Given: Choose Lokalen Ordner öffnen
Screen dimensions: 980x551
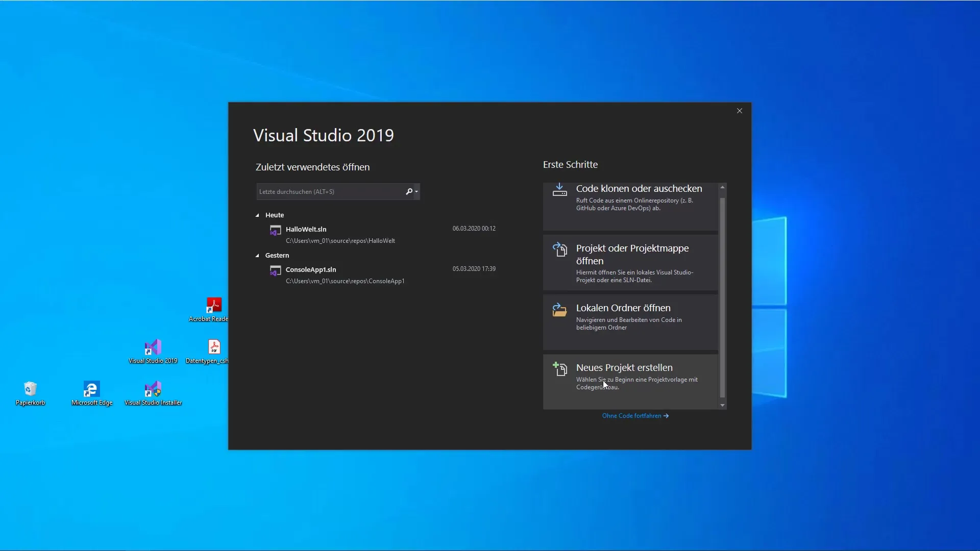Looking at the screenshot, I should [630, 322].
